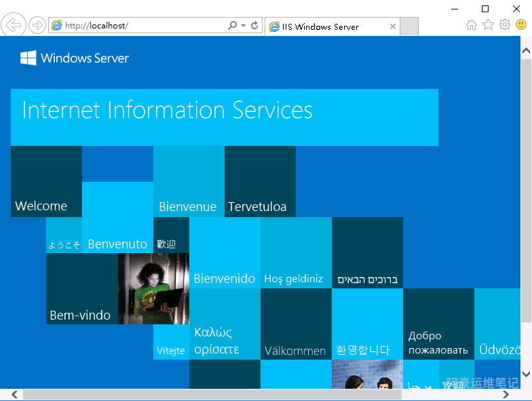
Task: Click the horizontal scrollbar right arrow
Action: (506, 395)
